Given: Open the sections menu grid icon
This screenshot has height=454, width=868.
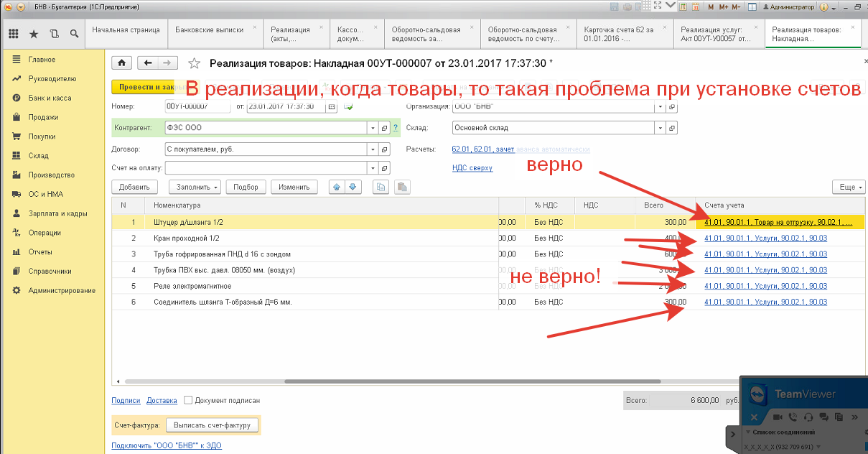Looking at the screenshot, I should (x=13, y=34).
